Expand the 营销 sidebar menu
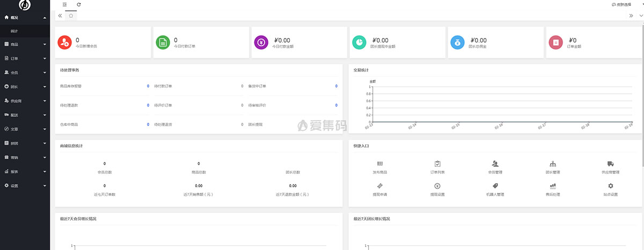 (25, 157)
